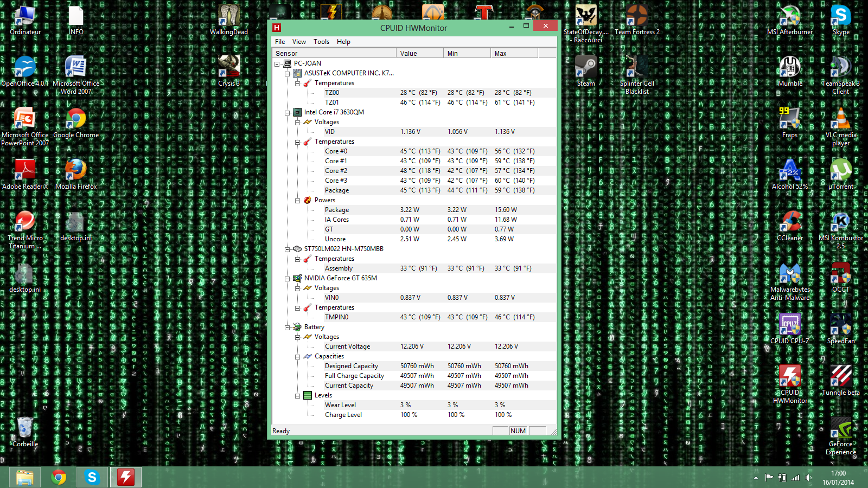
Task: Open Skype desktop shortcut
Action: click(841, 21)
